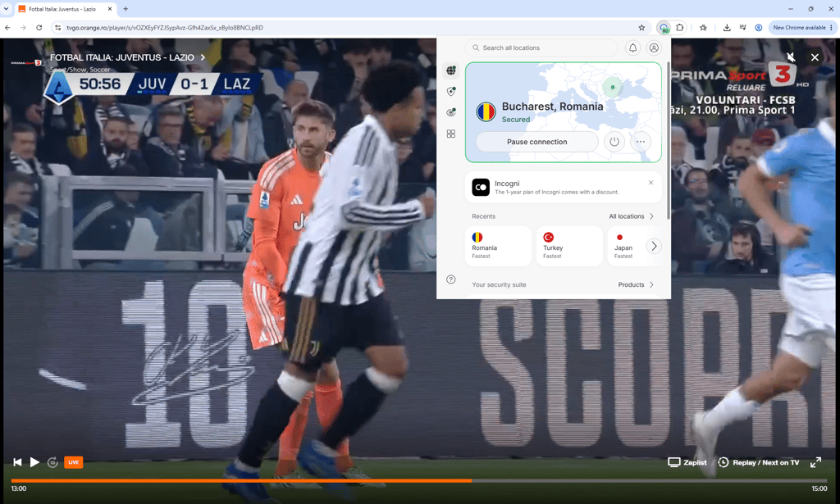Open the three-dots connection options

(x=640, y=142)
